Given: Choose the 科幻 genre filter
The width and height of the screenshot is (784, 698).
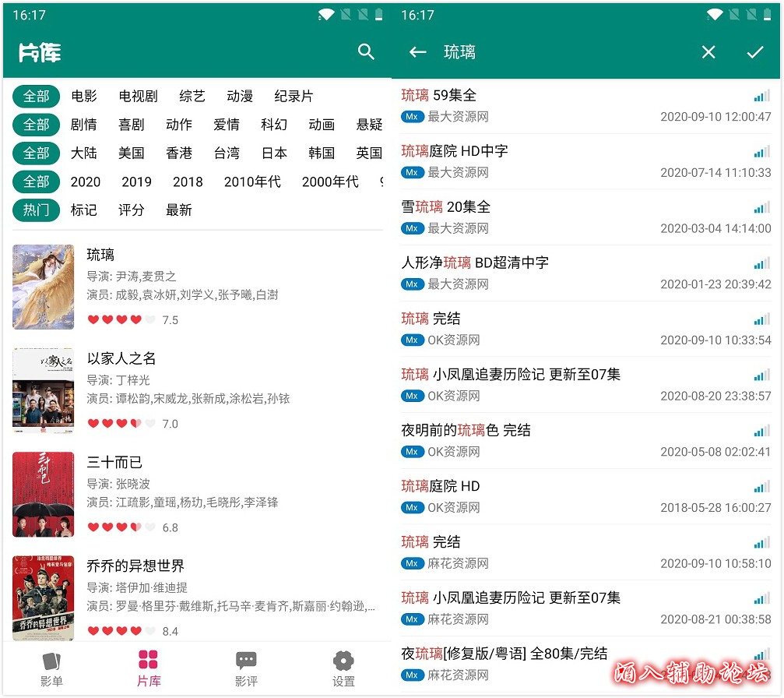Looking at the screenshot, I should click(274, 125).
